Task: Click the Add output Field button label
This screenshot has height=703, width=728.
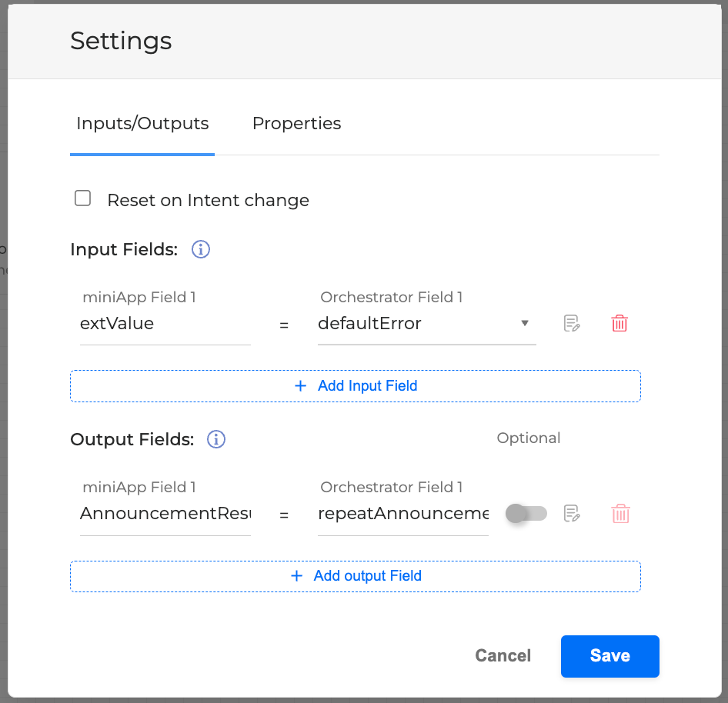Action: pos(367,576)
